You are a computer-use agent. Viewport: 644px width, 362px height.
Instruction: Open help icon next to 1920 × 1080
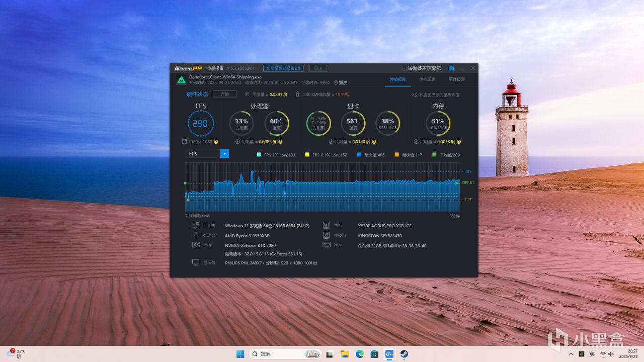click(216, 142)
